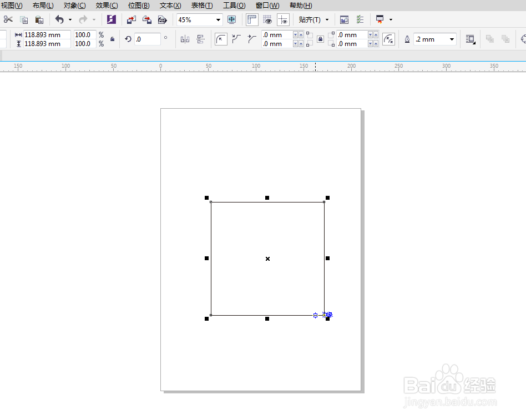Click the full-screen preview icon
This screenshot has height=420, width=526.
pyautogui.click(x=231, y=20)
